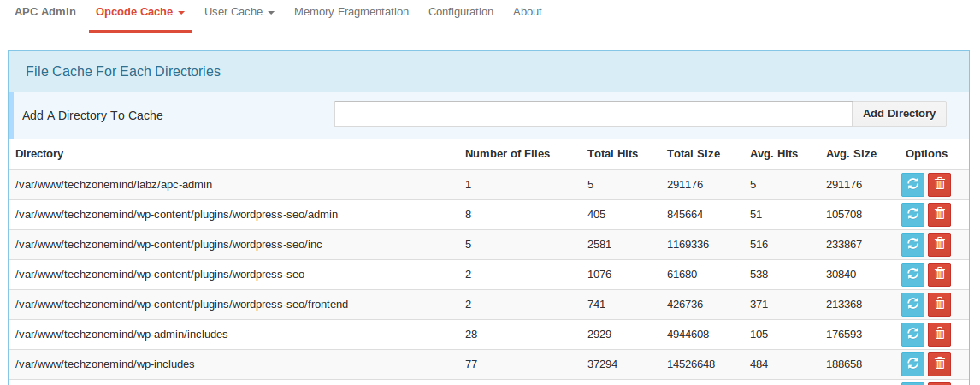Click total size value 4944608
This screenshot has height=385, width=980.
[x=688, y=335]
